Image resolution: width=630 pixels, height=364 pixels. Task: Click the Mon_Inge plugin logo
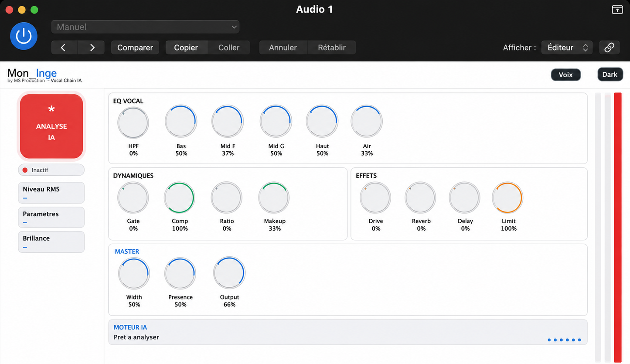point(32,73)
